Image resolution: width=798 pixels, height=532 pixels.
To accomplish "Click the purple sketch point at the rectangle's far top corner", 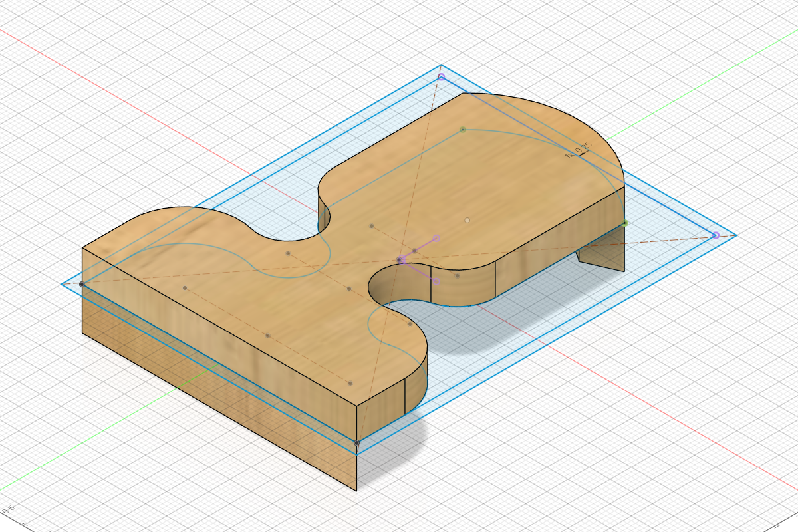I will [x=441, y=78].
